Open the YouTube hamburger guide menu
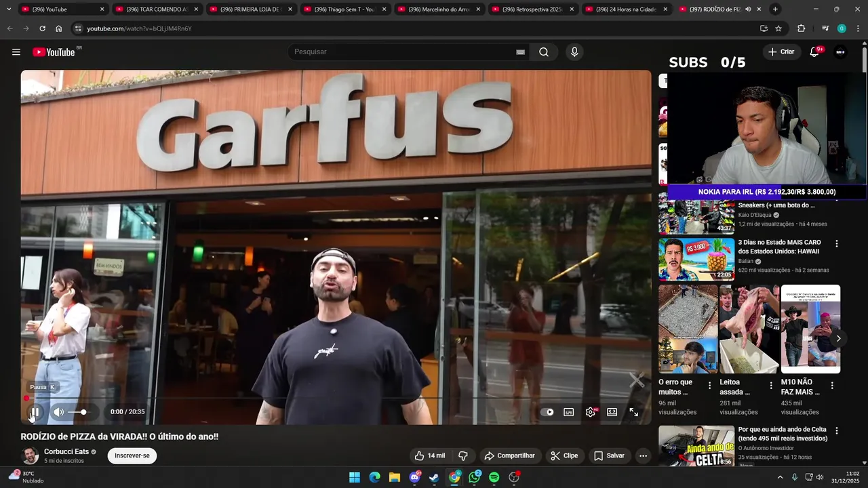 click(16, 52)
